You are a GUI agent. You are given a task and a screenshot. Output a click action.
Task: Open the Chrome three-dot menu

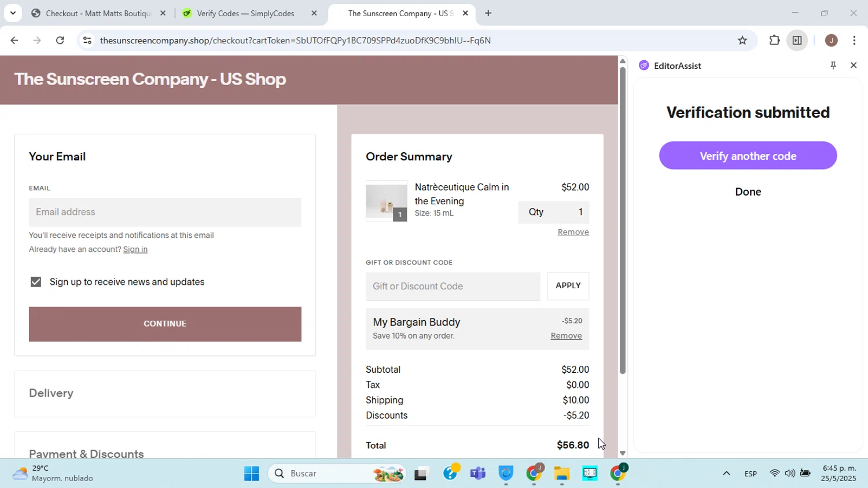(x=855, y=41)
